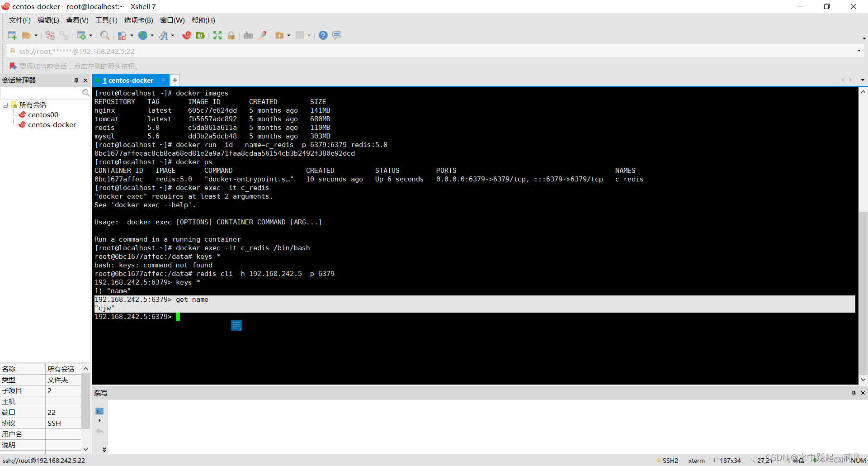Add a new tab with plus button

click(x=175, y=80)
